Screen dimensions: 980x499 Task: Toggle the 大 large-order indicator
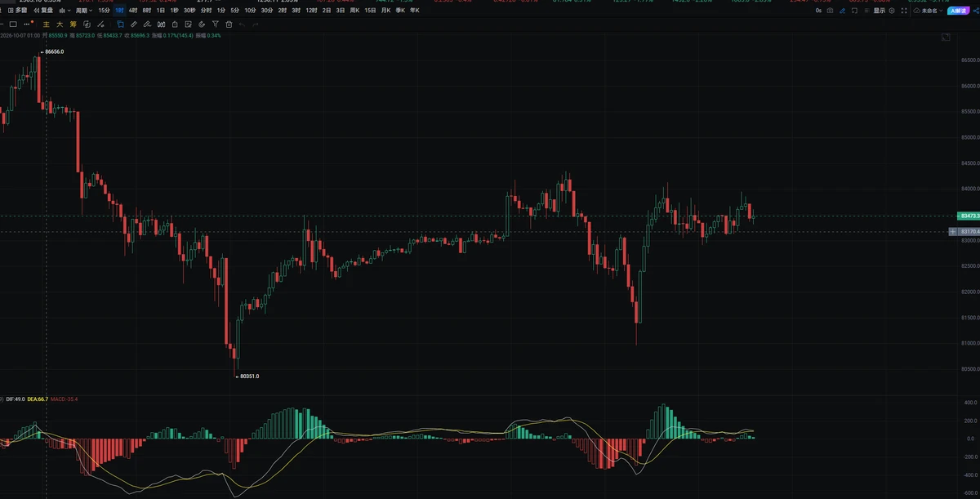pos(60,25)
